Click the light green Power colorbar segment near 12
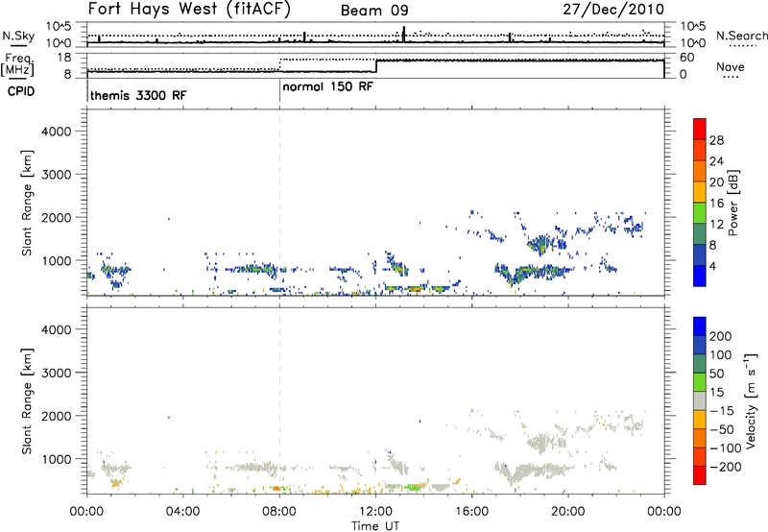Image resolution: width=768 pixels, height=532 pixels. [700, 213]
